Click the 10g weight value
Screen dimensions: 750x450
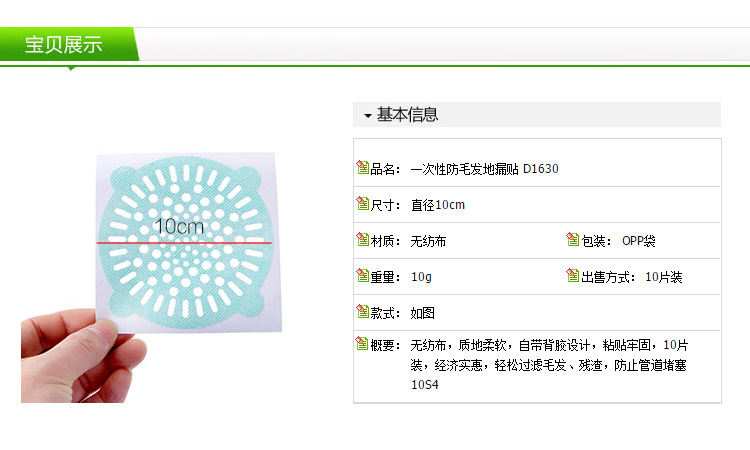422,277
